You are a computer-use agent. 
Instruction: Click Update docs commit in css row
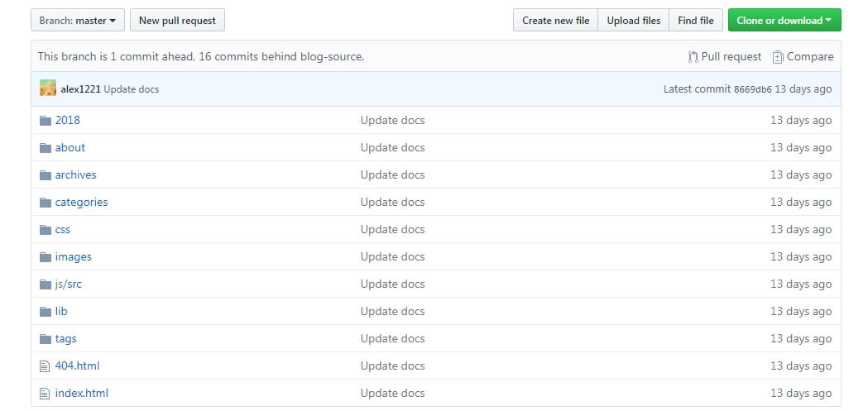392,229
